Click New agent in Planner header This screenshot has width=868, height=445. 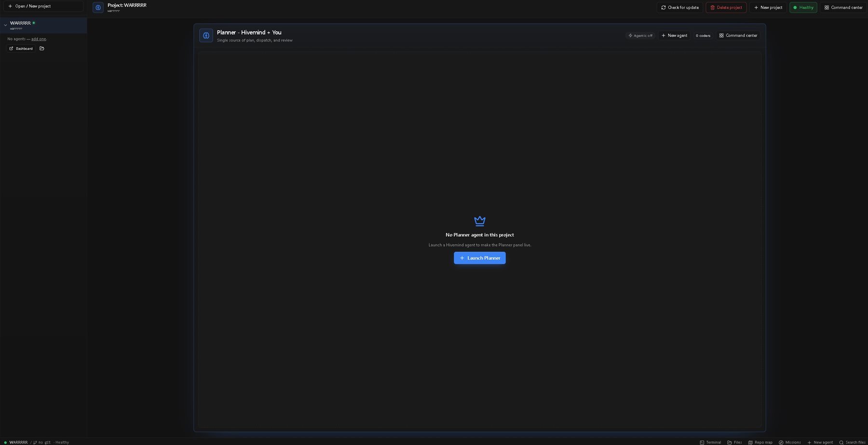(x=674, y=36)
